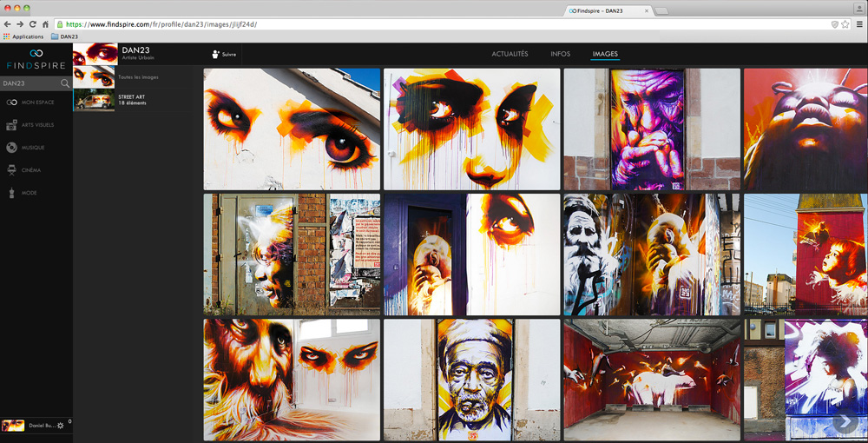Viewport: 868px width, 443px height.
Task: Click the Toutes les images eyes thumbnail
Action: [94, 77]
